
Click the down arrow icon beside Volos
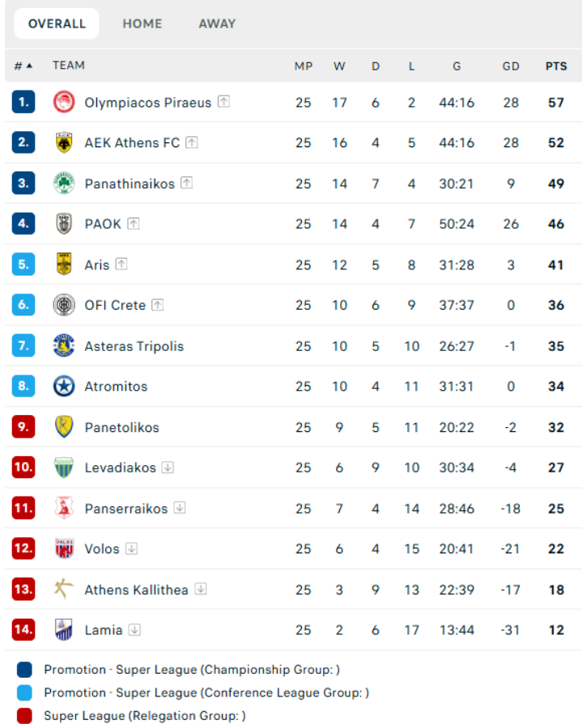[x=131, y=548]
